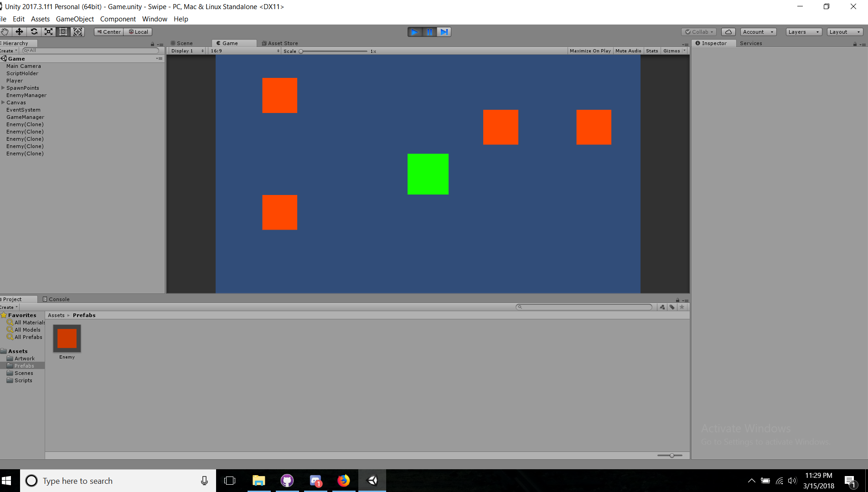Image resolution: width=868 pixels, height=492 pixels.
Task: Expand the SpawnPoints object
Action: [3, 88]
